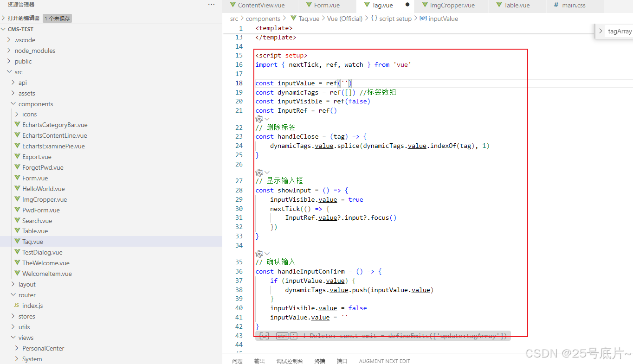Viewport: 633px width, 364px height.
Task: Click the components breadcrumb
Action: 263,19
